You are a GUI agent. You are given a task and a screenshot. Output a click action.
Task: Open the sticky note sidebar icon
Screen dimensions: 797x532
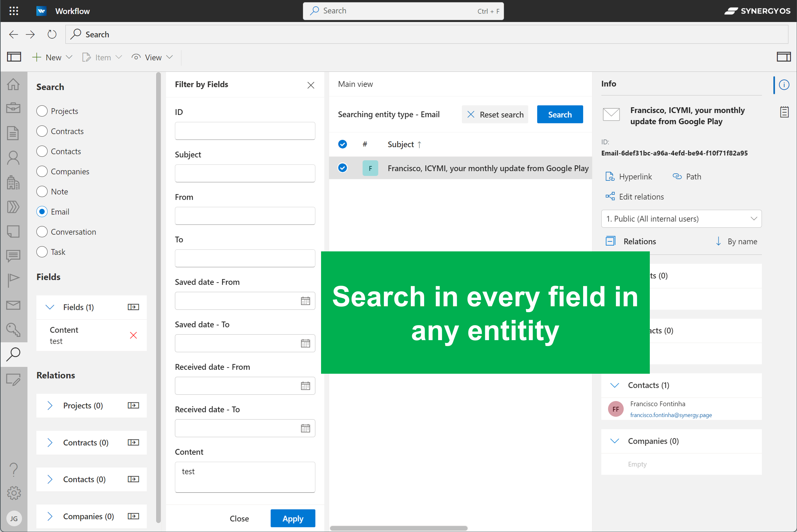pyautogui.click(x=14, y=232)
